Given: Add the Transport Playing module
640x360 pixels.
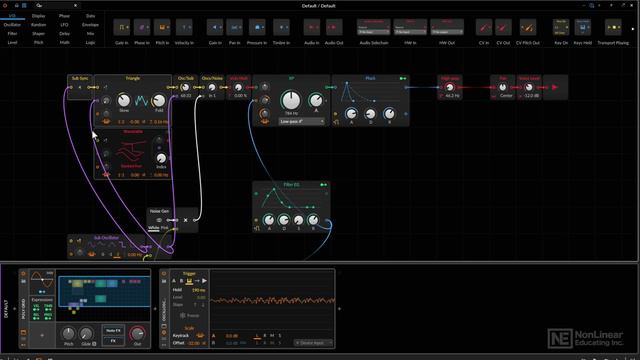Looking at the screenshot, I should point(613,27).
